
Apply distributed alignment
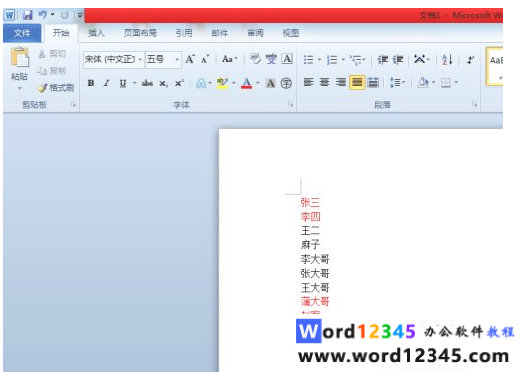(x=373, y=82)
